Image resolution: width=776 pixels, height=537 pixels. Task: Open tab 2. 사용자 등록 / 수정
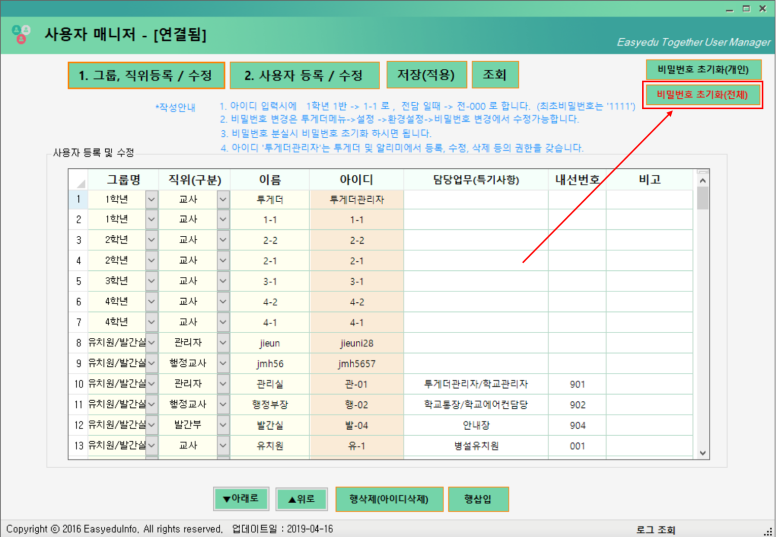click(x=305, y=75)
